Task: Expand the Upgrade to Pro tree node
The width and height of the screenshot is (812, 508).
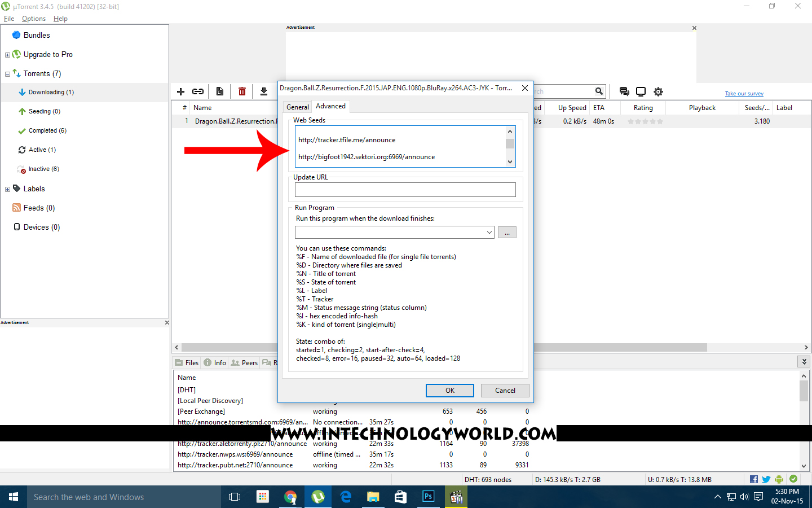Action: click(x=7, y=55)
